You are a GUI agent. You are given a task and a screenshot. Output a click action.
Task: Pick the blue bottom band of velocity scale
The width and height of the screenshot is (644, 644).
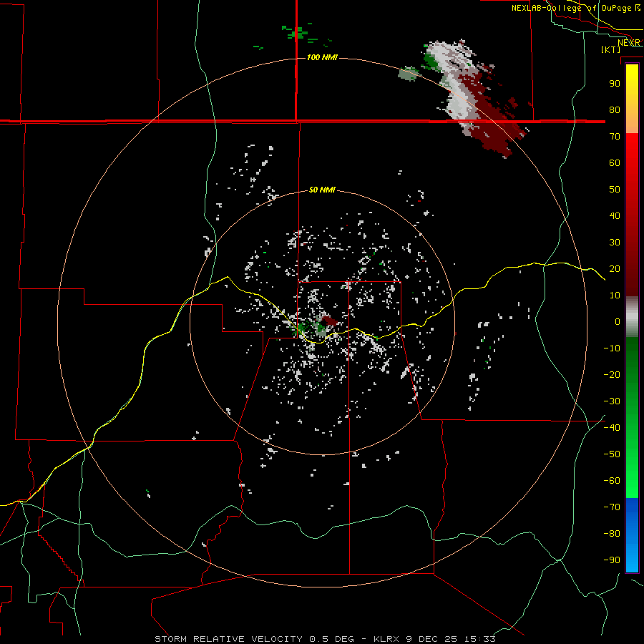[x=632, y=535]
